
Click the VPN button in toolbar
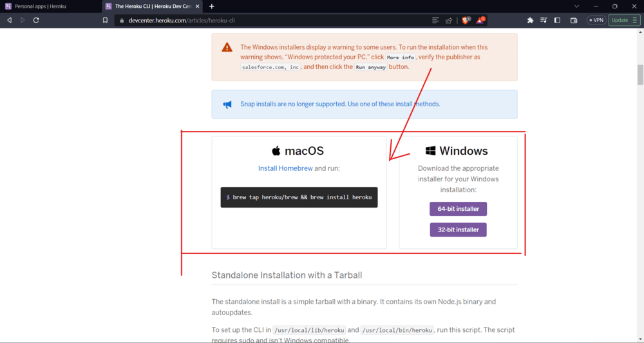596,20
